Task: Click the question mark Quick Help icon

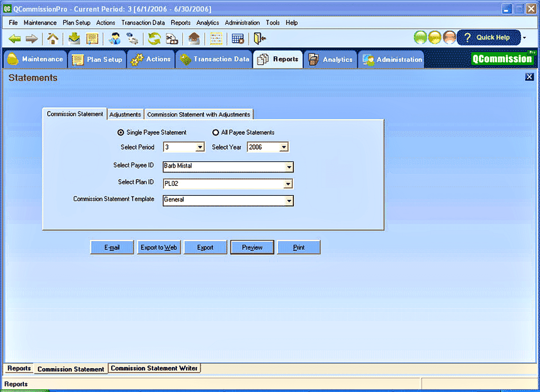Action: [x=467, y=37]
